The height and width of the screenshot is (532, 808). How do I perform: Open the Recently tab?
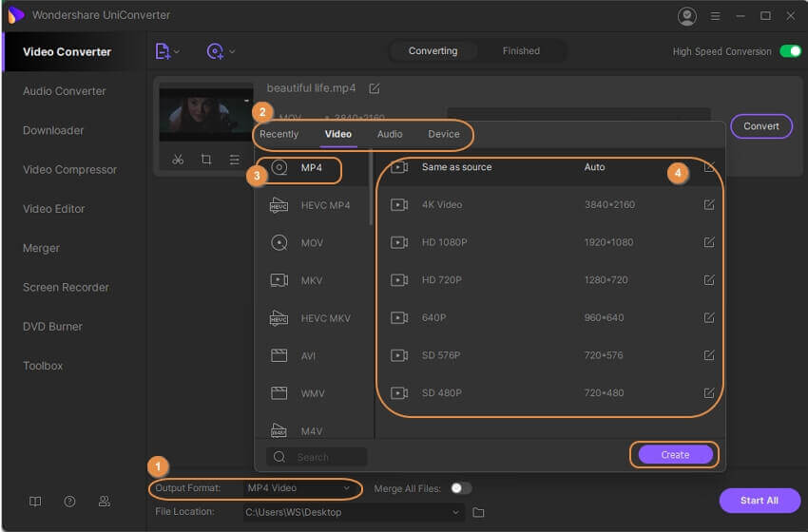tap(279, 134)
